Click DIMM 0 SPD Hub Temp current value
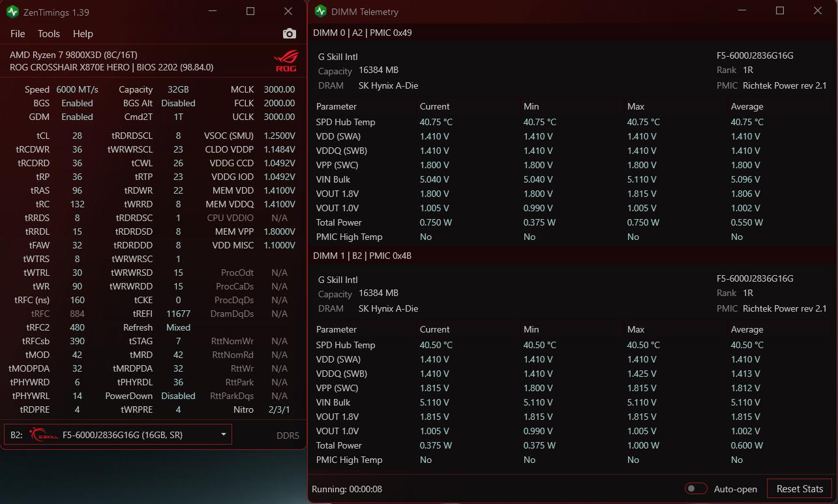Viewport: 838px width, 504px height. (436, 122)
